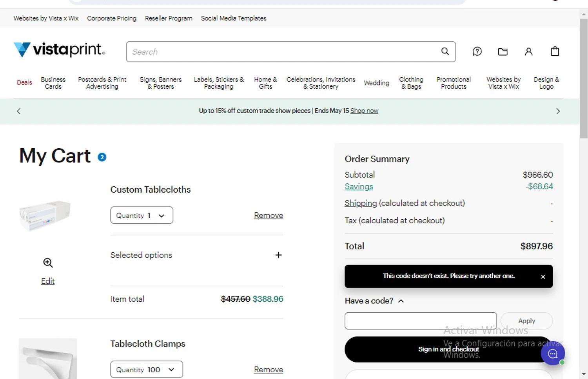Click the scrollbar down arrow
This screenshot has width=588, height=379.
(x=584, y=374)
